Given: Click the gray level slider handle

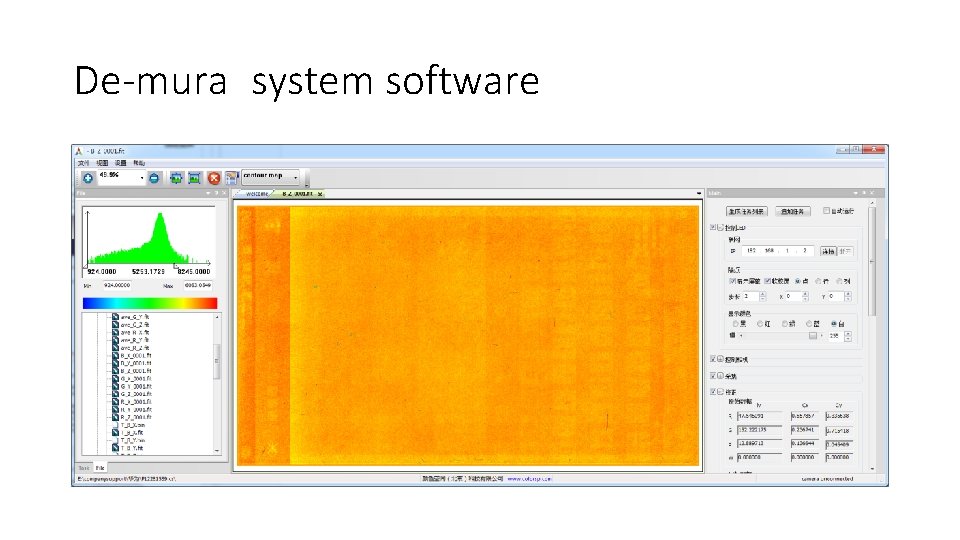Looking at the screenshot, I should point(812,336).
